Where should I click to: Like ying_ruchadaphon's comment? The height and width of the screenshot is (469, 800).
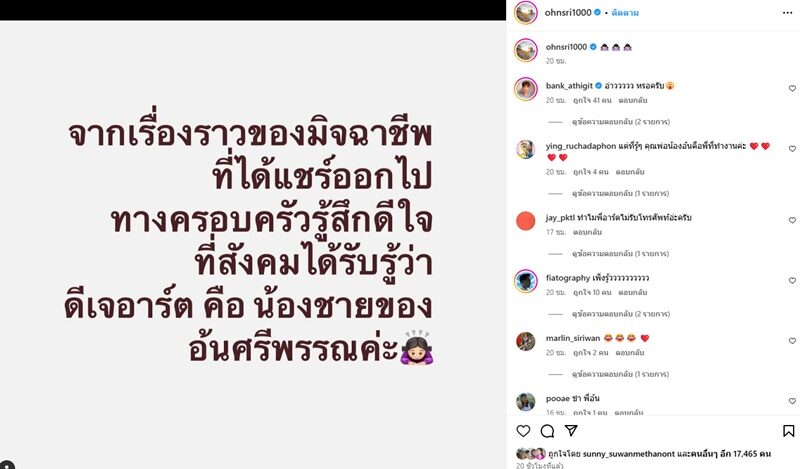(792, 149)
